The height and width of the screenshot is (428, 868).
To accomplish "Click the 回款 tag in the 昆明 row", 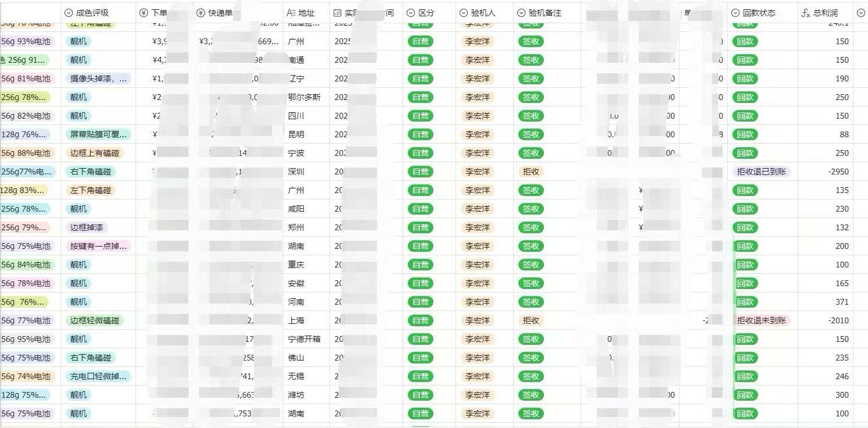I will (x=745, y=134).
